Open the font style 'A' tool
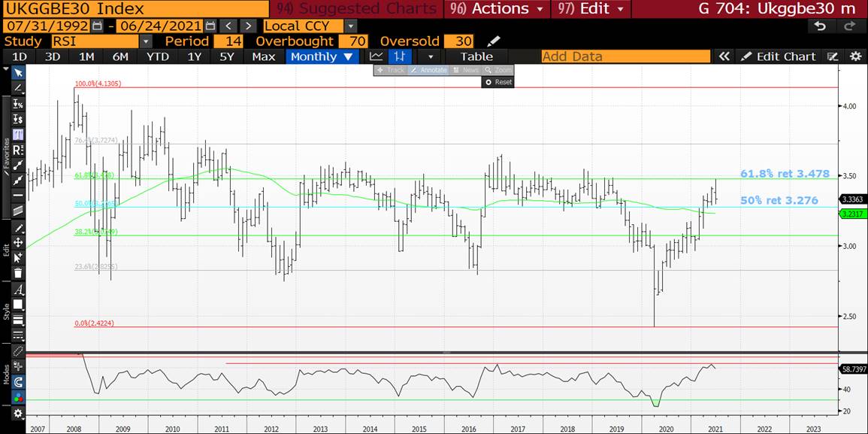The image size is (868, 434). coord(18,290)
